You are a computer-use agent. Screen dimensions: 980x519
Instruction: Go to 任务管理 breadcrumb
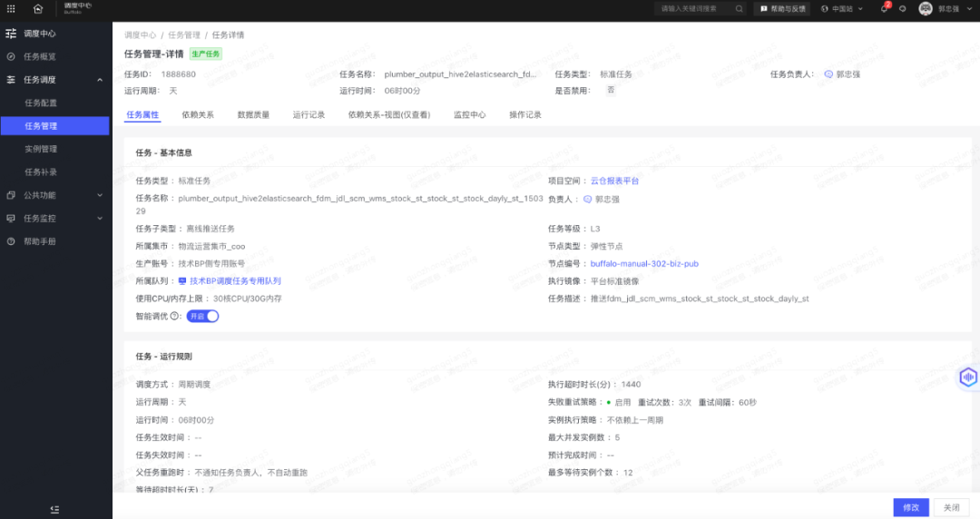183,35
